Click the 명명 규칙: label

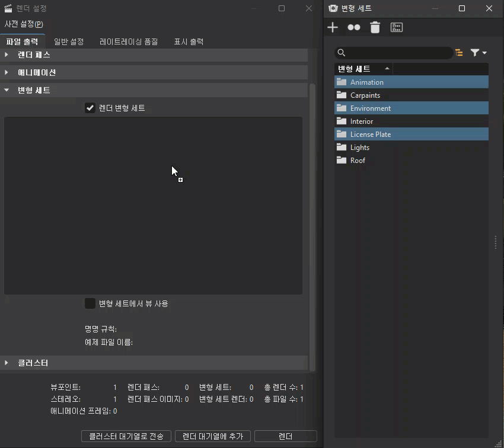point(101,329)
